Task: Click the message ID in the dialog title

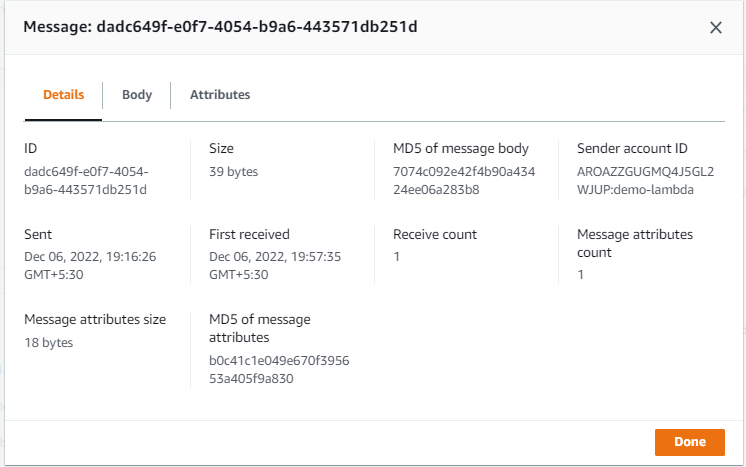Action: coord(257,27)
